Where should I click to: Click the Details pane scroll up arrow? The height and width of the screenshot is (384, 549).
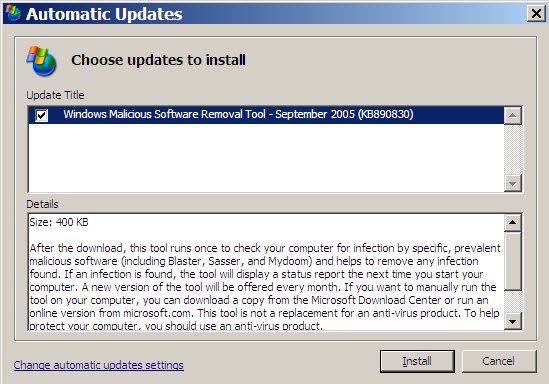click(x=513, y=222)
